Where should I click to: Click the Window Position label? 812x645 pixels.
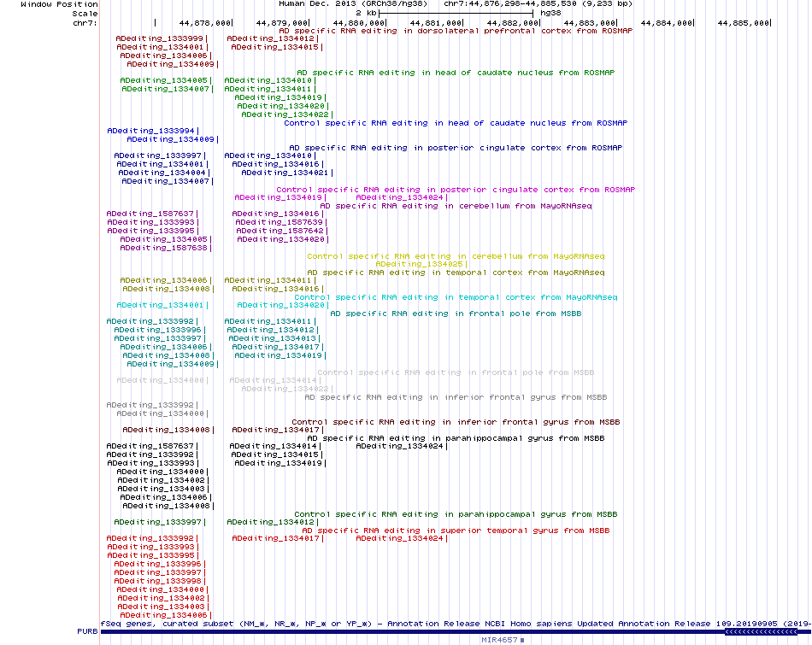point(59,4)
